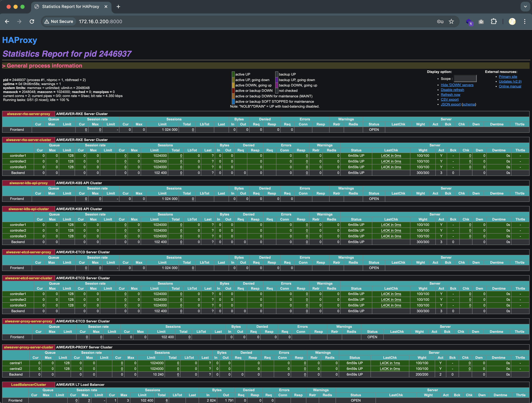This screenshot has width=532, height=403.
Task: Click the Disable refresh link
Action: coord(452,90)
